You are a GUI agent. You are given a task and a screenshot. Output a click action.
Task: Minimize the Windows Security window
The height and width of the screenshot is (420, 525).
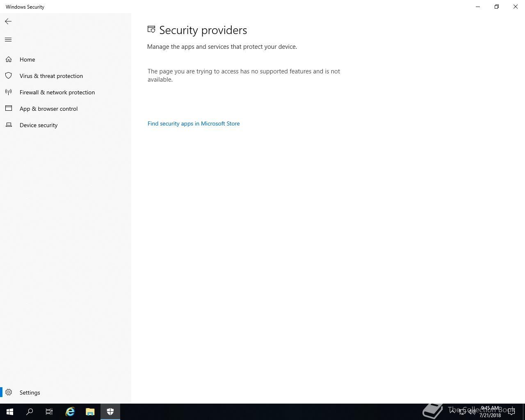[478, 7]
